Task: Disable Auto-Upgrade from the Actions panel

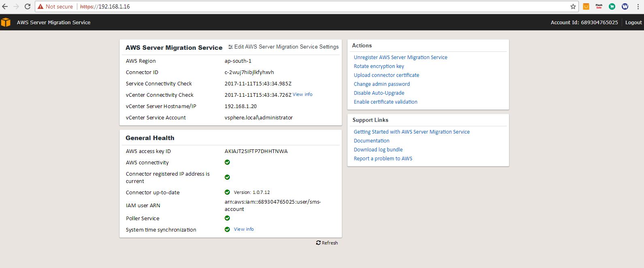Action: [x=379, y=93]
